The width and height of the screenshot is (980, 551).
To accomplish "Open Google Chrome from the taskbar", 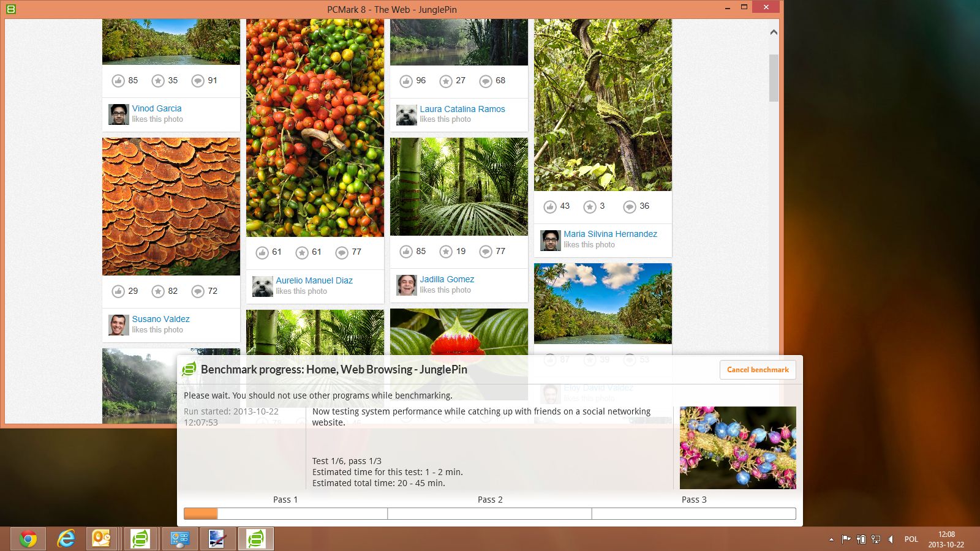I will tap(28, 539).
